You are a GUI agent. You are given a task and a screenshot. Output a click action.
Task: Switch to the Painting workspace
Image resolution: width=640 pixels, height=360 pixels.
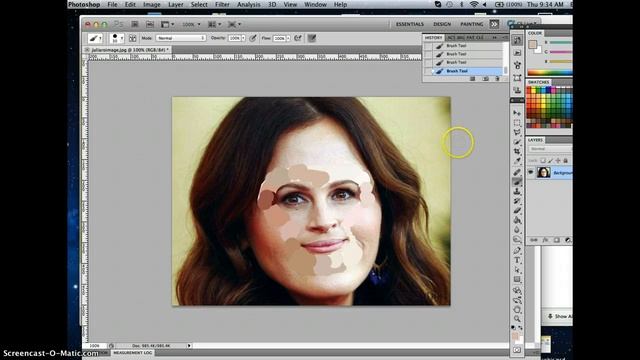tap(471, 24)
